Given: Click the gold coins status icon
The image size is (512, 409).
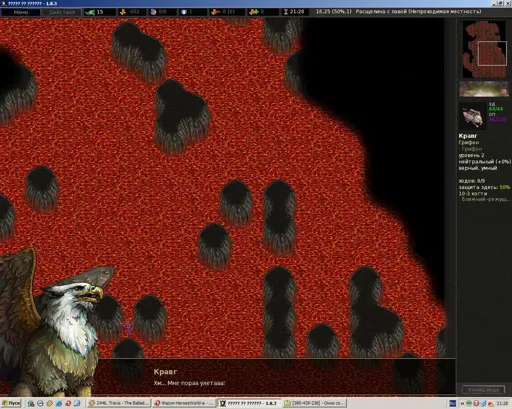Looking at the screenshot, I should [x=123, y=12].
